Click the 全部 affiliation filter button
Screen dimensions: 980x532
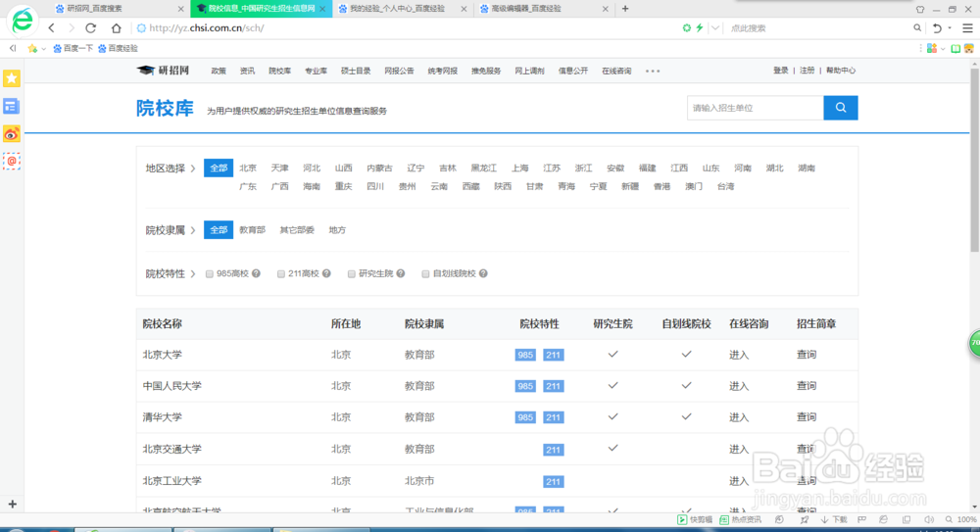[x=219, y=230]
